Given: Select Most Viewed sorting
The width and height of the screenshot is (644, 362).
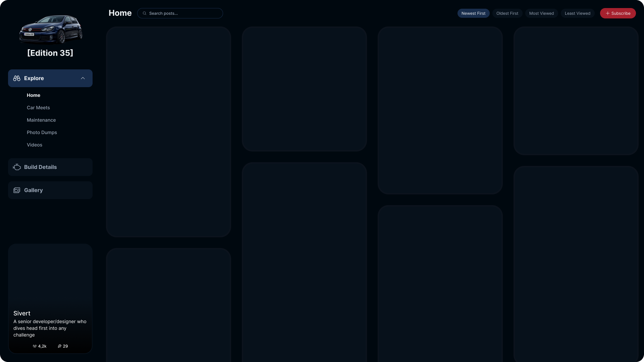Looking at the screenshot, I should [541, 13].
